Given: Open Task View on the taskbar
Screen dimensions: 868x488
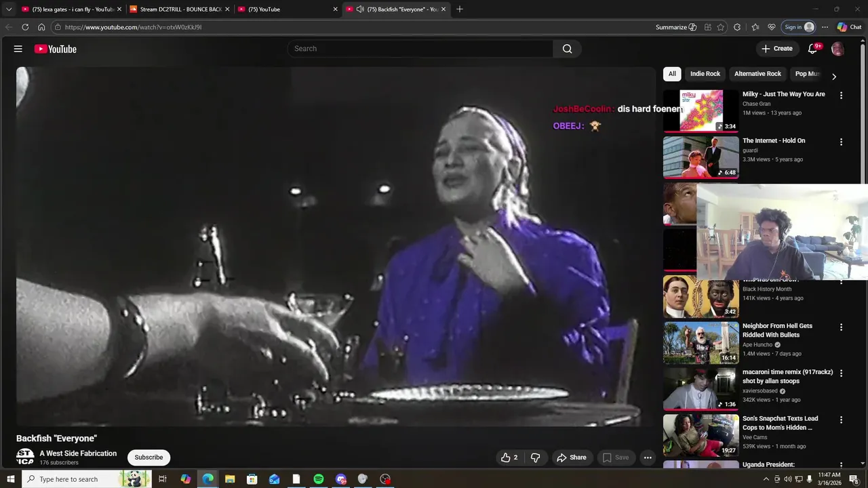Looking at the screenshot, I should [163, 479].
